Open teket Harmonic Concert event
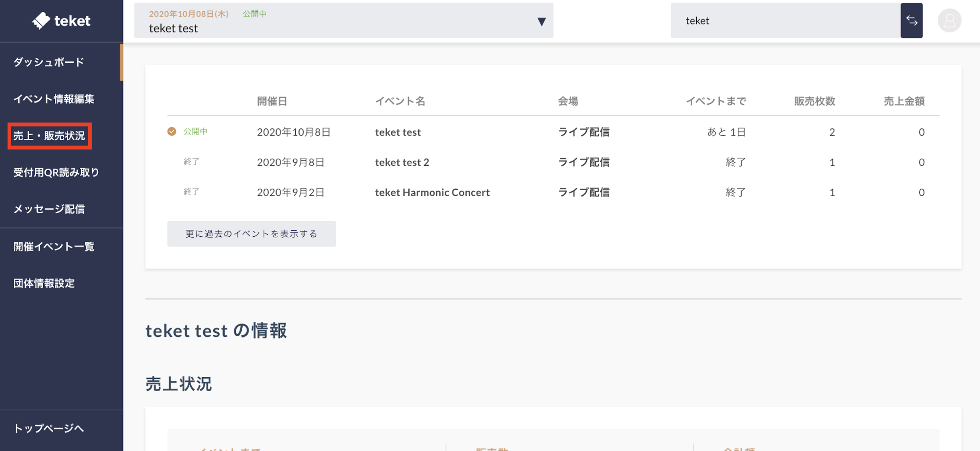980x451 pixels. coord(432,192)
